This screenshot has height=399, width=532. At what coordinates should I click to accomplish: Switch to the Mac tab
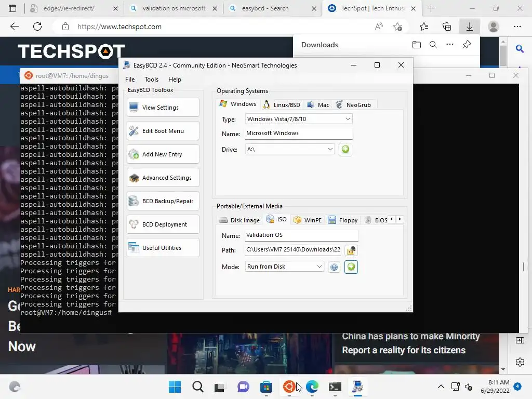click(x=318, y=105)
